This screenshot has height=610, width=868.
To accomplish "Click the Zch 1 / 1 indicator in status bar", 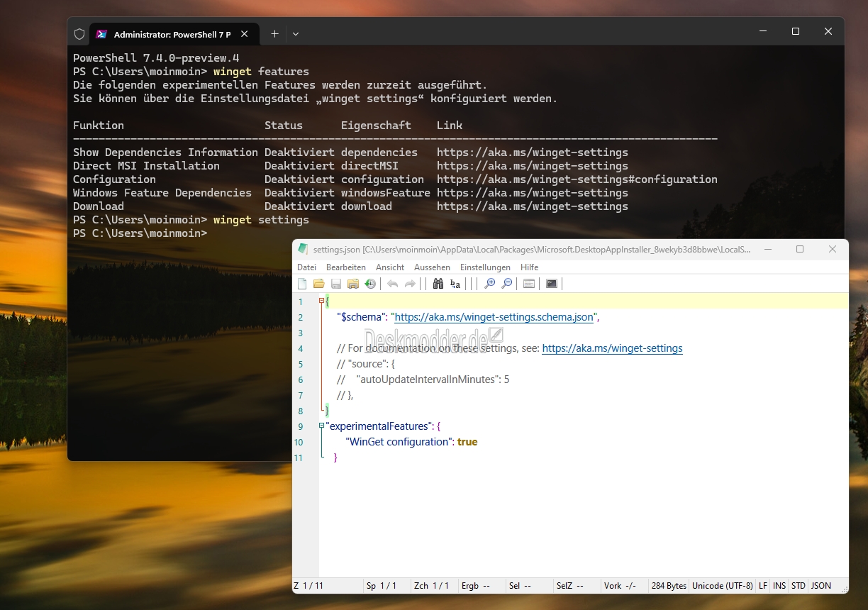I will pyautogui.click(x=432, y=586).
